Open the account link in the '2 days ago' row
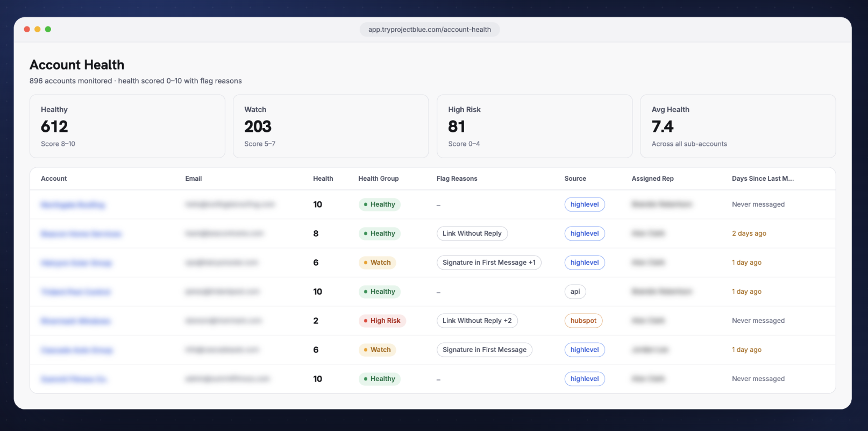The image size is (868, 431). pyautogui.click(x=81, y=234)
